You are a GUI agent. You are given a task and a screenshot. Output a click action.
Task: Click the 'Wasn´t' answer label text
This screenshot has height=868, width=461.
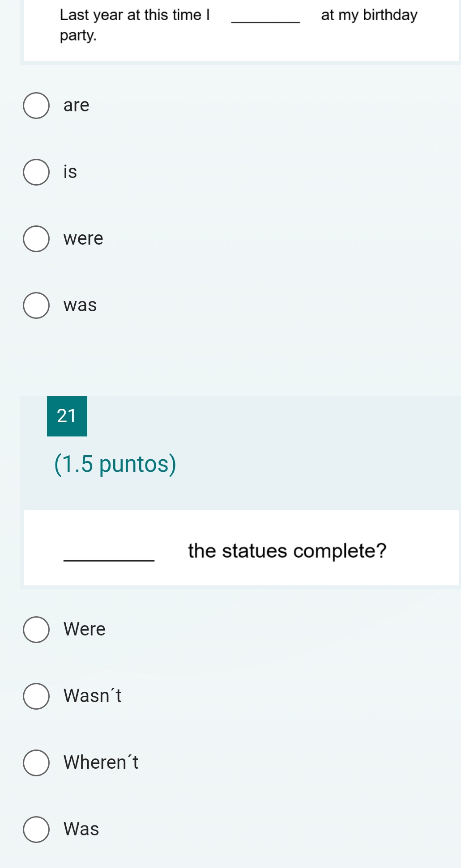coord(93,696)
